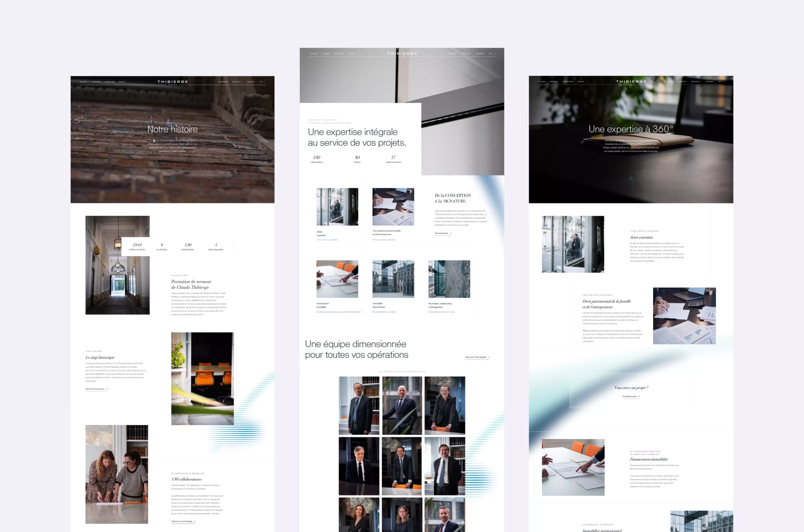Click the Découvrir nos locaux link

pyautogui.click(x=96, y=389)
